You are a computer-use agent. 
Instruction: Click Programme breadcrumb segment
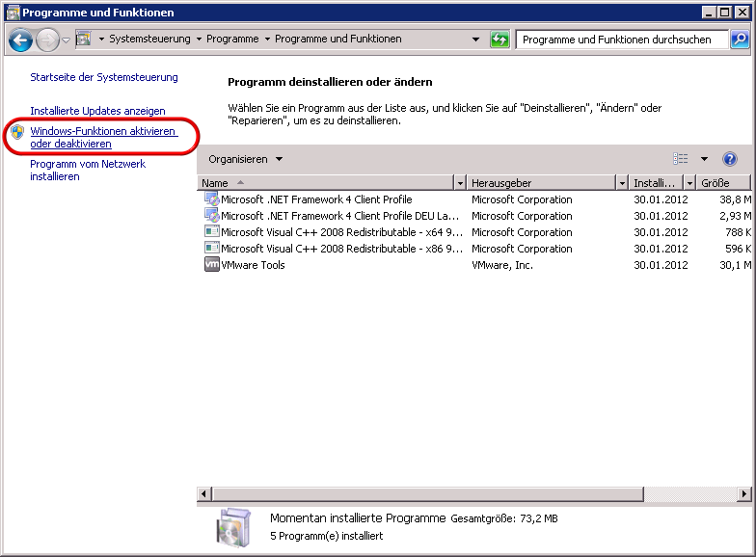click(x=232, y=39)
